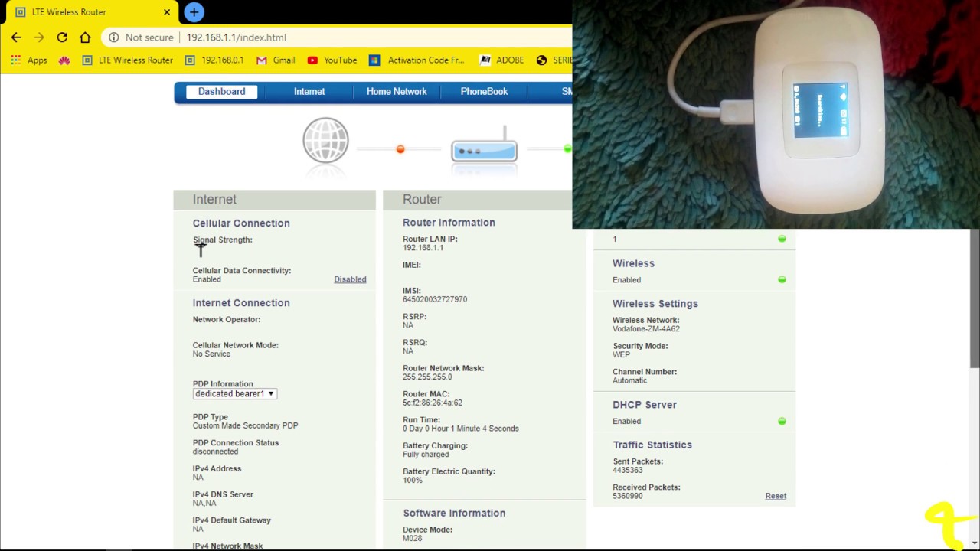Click the No Service network mode text
This screenshot has width=980, height=551.
click(x=211, y=354)
